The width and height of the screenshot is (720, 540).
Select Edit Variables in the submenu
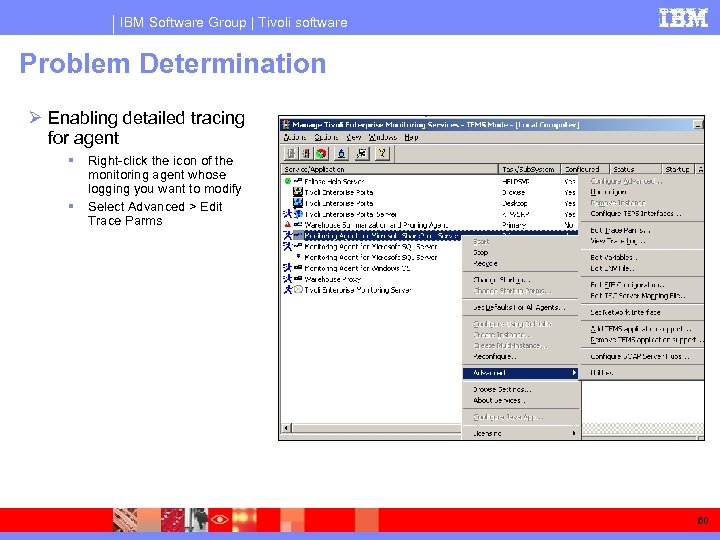tap(642, 257)
